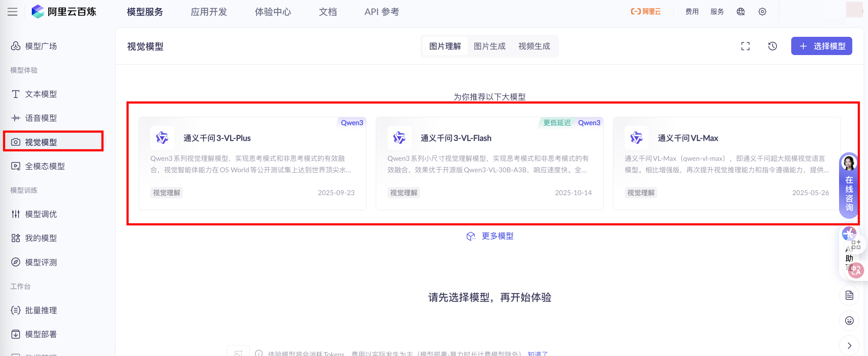This screenshot has width=868, height=356.
Task: Click the 视觉模型 camera icon
Action: 16,142
